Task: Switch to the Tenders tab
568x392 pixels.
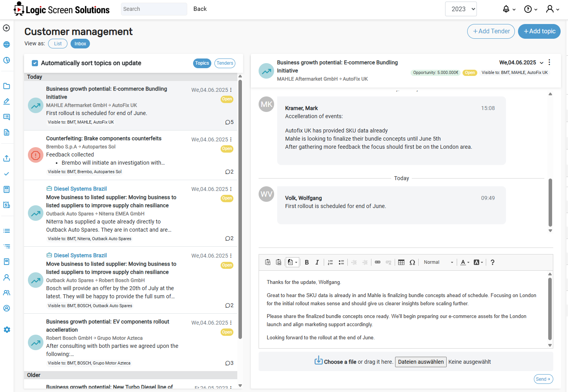Action: point(225,63)
